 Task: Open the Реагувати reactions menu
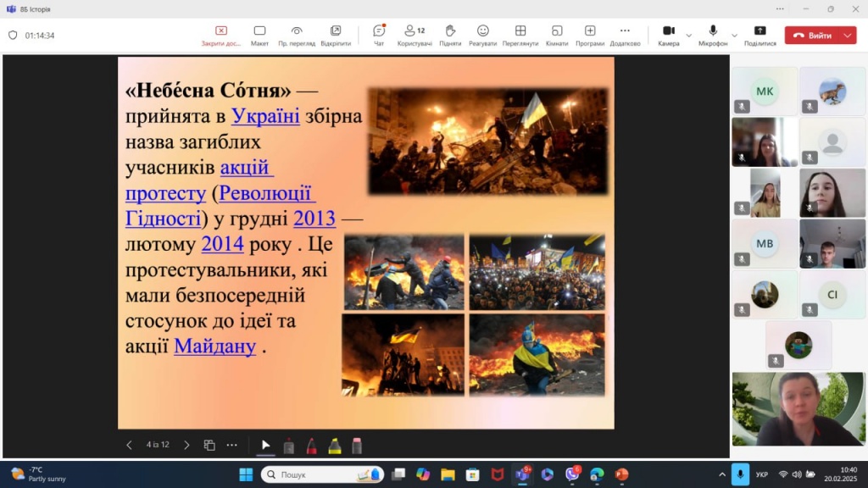[x=482, y=35]
